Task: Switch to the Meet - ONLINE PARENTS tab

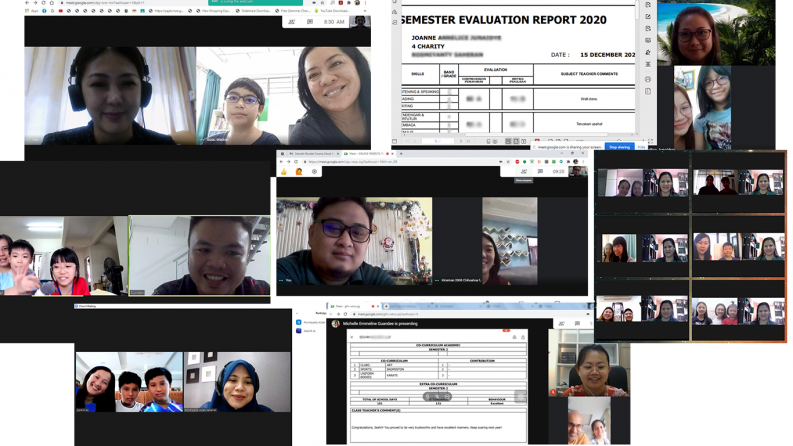Action: coord(365,153)
